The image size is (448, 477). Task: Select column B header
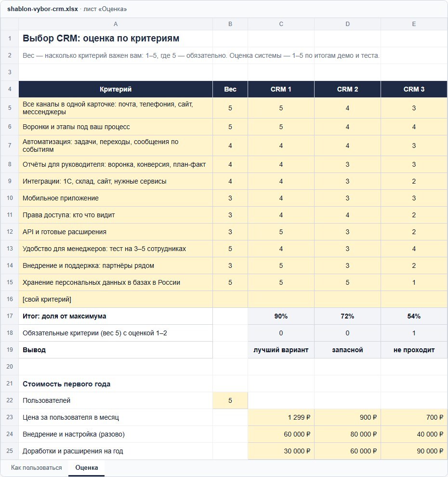tap(230, 24)
